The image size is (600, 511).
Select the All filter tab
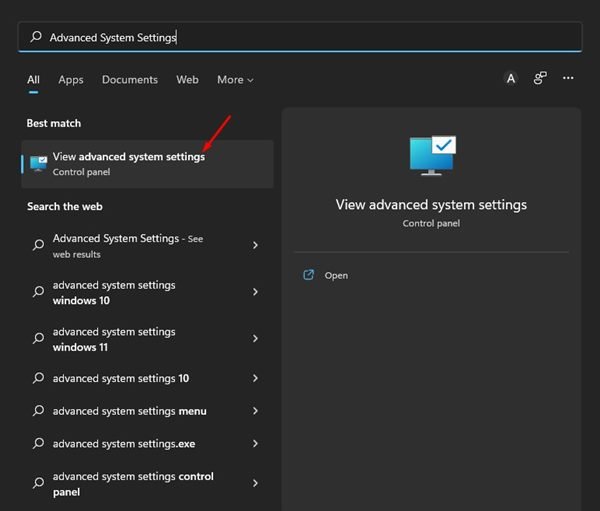[33, 80]
